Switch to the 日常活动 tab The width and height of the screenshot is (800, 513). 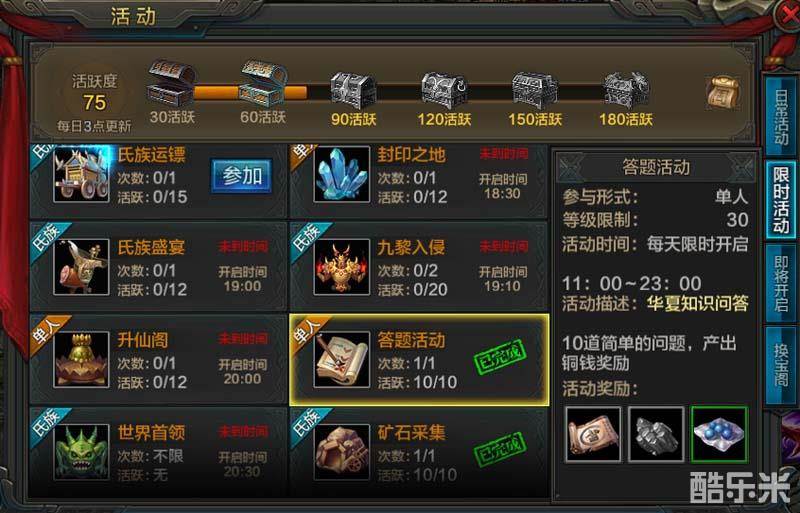[781, 115]
